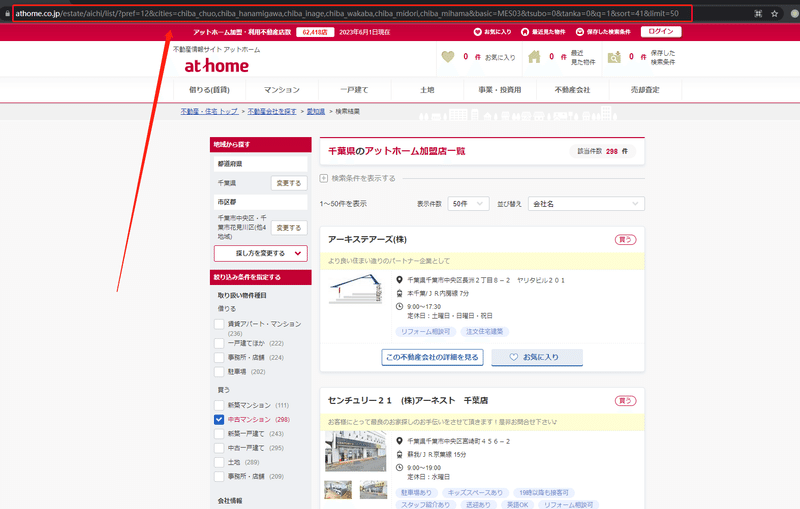This screenshot has height=509, width=800.
Task: Uncheck the 中古マンション checkbox
Action: (x=219, y=420)
